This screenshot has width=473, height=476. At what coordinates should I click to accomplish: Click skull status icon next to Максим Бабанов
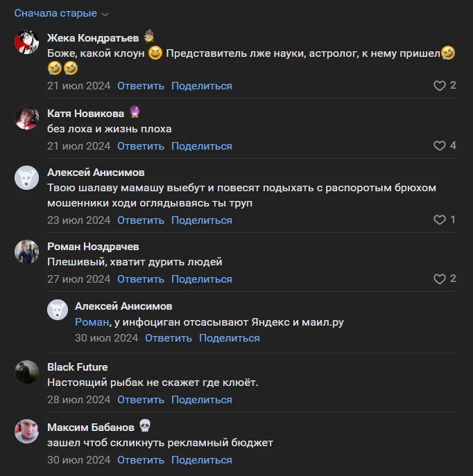pyautogui.click(x=145, y=425)
